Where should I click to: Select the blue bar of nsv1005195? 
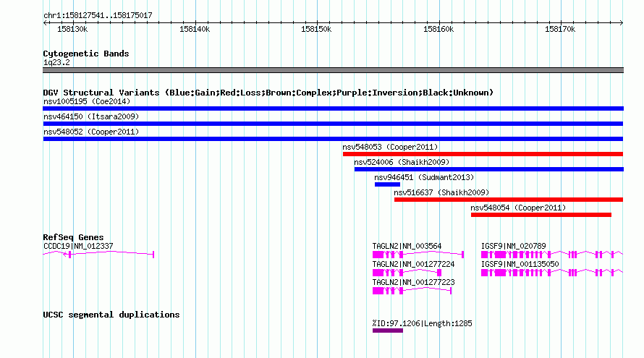(x=333, y=108)
